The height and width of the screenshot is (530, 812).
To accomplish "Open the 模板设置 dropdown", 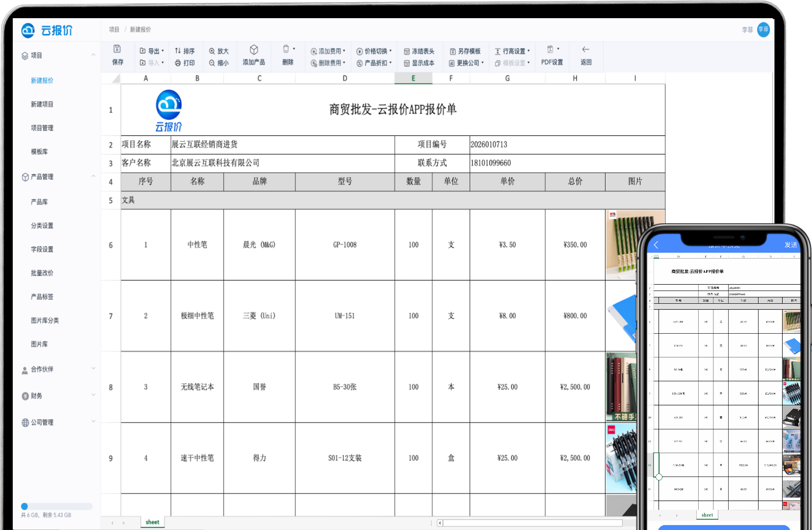I will (512, 63).
